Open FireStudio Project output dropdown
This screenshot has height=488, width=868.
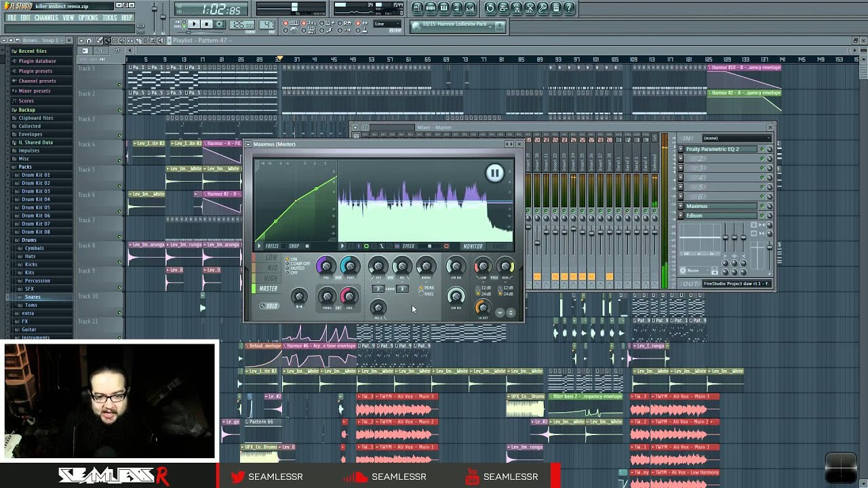tap(736, 283)
